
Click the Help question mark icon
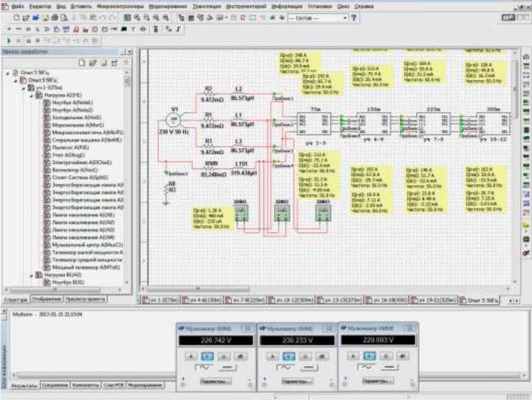(x=354, y=18)
